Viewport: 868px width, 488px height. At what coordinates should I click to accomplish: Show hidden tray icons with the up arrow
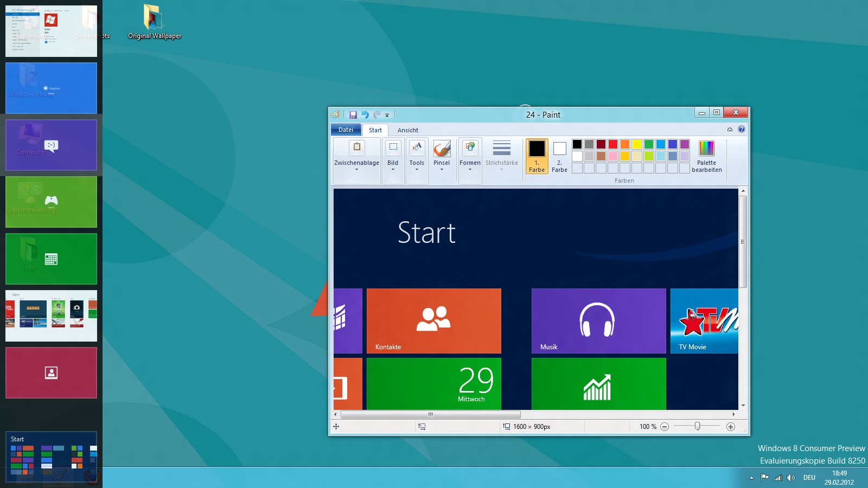tap(751, 478)
